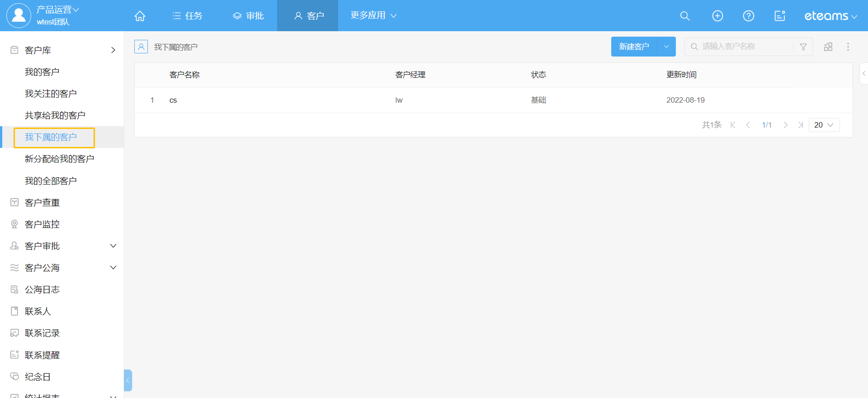The image size is (868, 398).
Task: Switch to the 审批 tab
Action: tap(248, 16)
